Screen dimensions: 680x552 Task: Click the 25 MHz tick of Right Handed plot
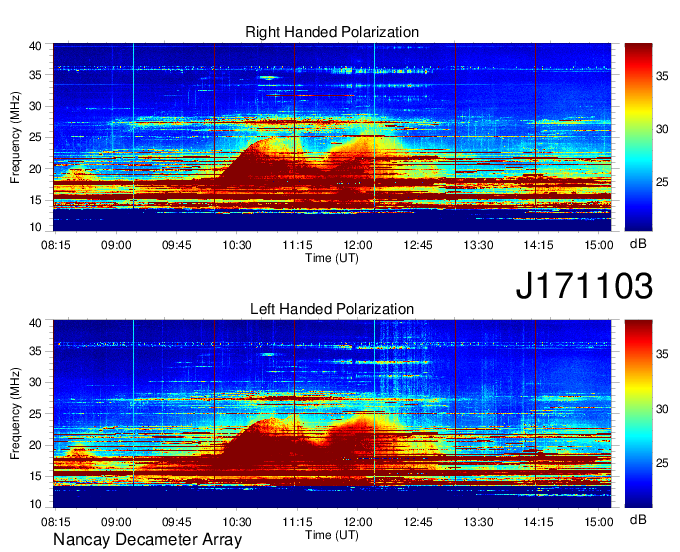pos(35,137)
